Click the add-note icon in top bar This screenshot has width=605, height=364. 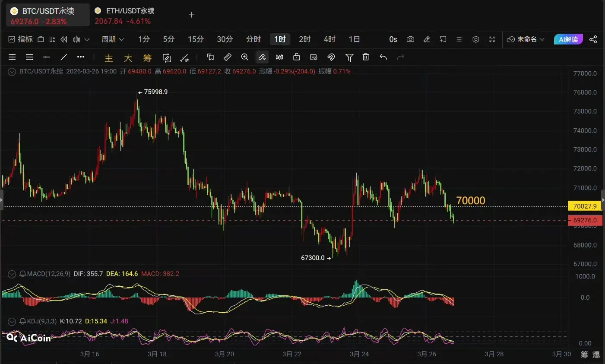(x=443, y=39)
